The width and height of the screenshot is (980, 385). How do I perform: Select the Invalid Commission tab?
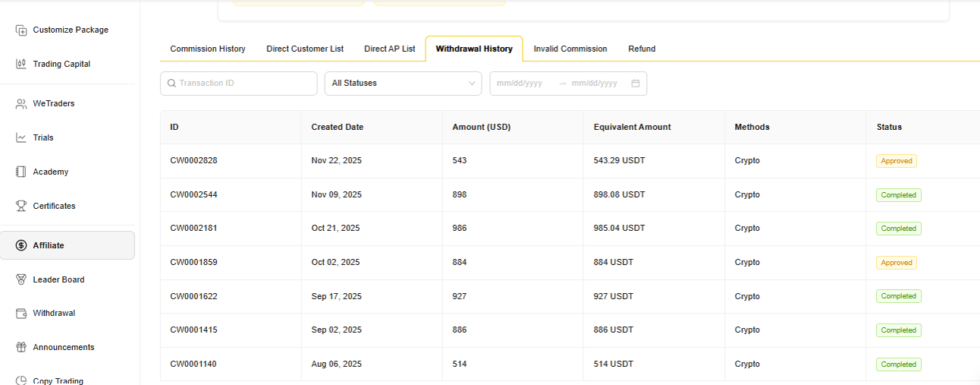click(x=570, y=49)
